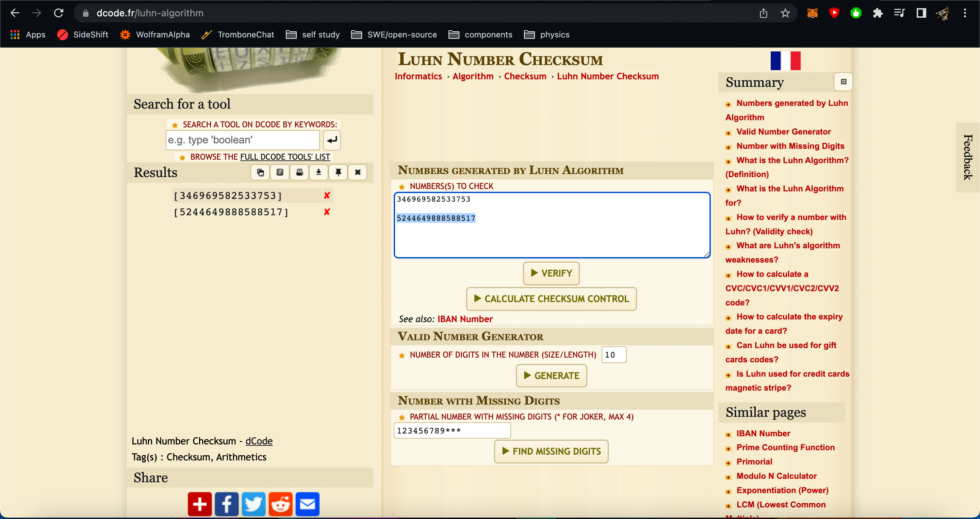Download the results with arrow icon

[319, 173]
